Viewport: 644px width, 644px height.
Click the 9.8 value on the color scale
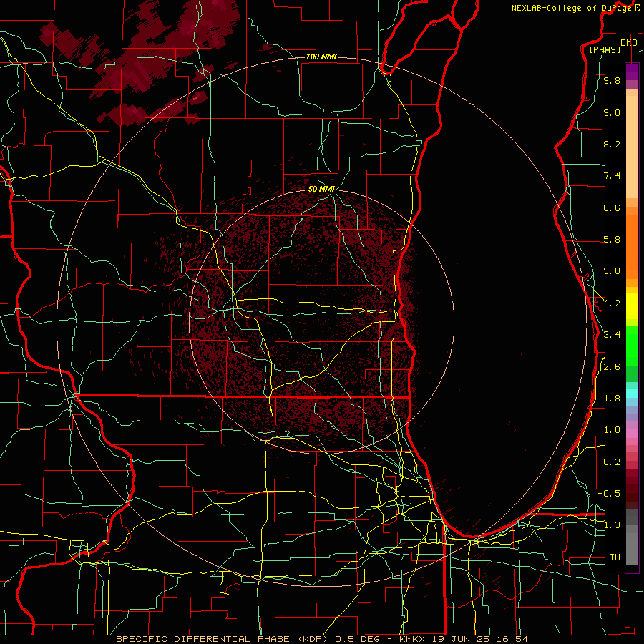[x=612, y=81]
